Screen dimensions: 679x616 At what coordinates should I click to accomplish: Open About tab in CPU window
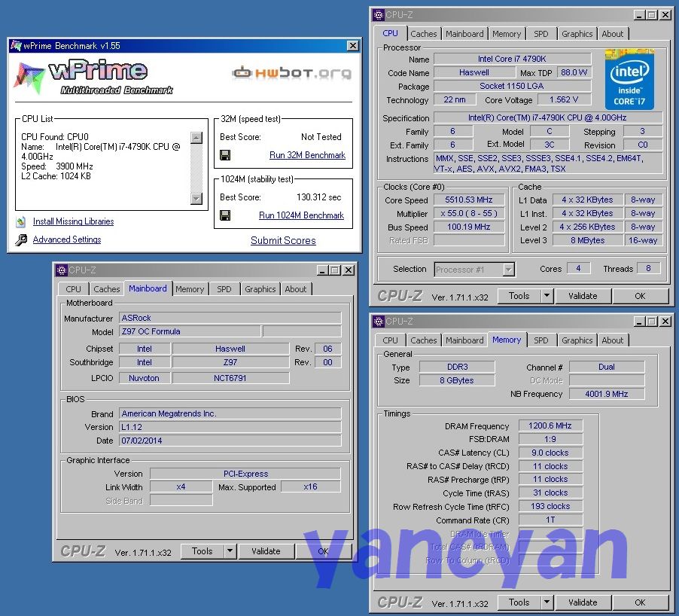pos(612,34)
